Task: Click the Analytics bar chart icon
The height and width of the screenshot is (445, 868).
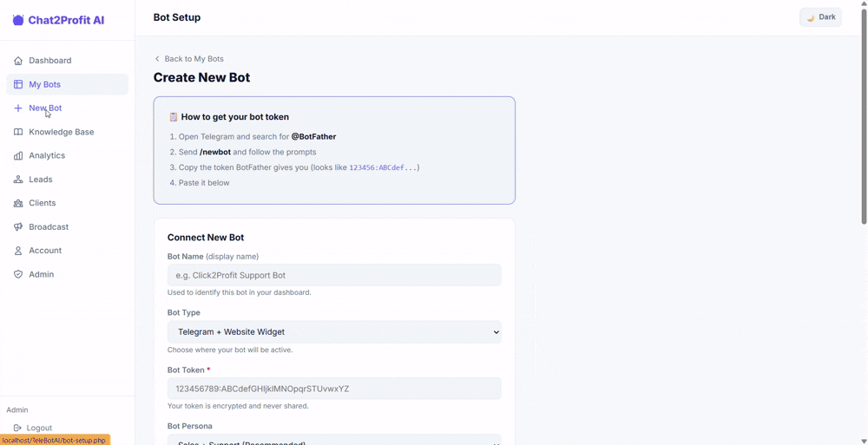Action: click(18, 156)
